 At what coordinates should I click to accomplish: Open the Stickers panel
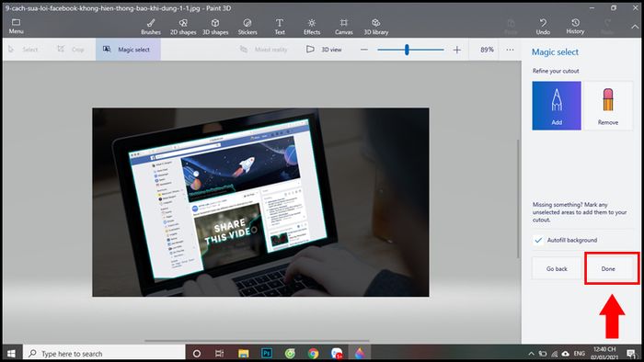tap(247, 27)
